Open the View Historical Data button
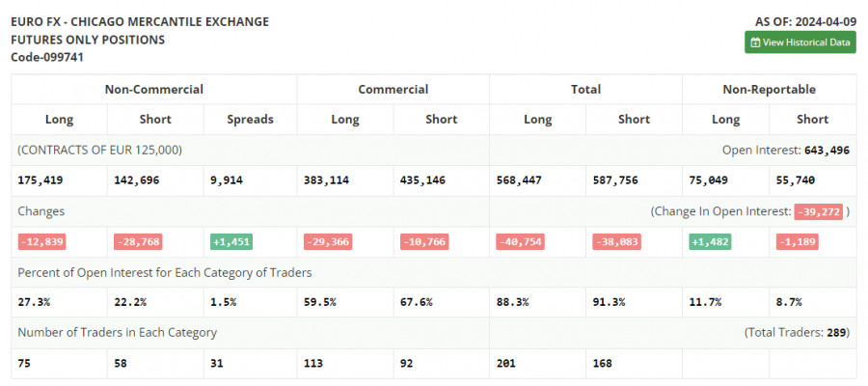868x386 pixels. coord(800,42)
